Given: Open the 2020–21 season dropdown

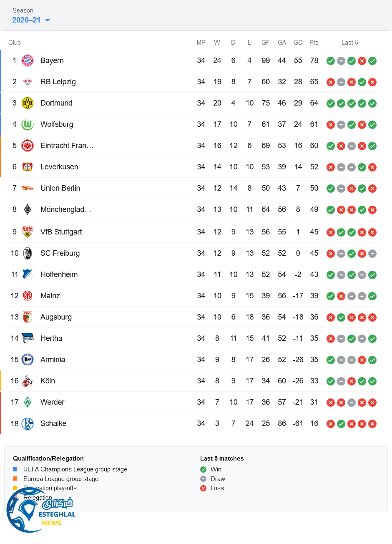Looking at the screenshot, I should click(x=31, y=20).
